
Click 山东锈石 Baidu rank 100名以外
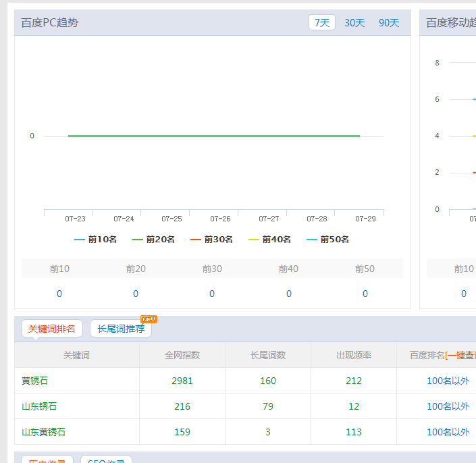point(448,406)
